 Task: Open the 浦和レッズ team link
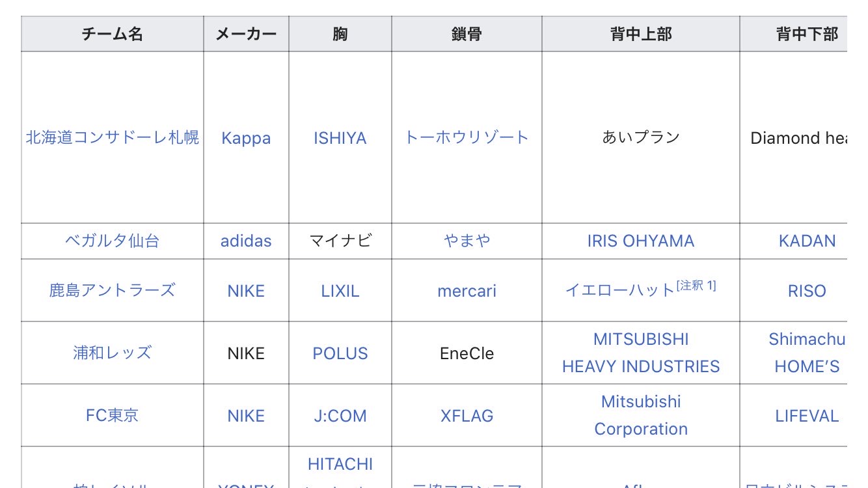[112, 353]
